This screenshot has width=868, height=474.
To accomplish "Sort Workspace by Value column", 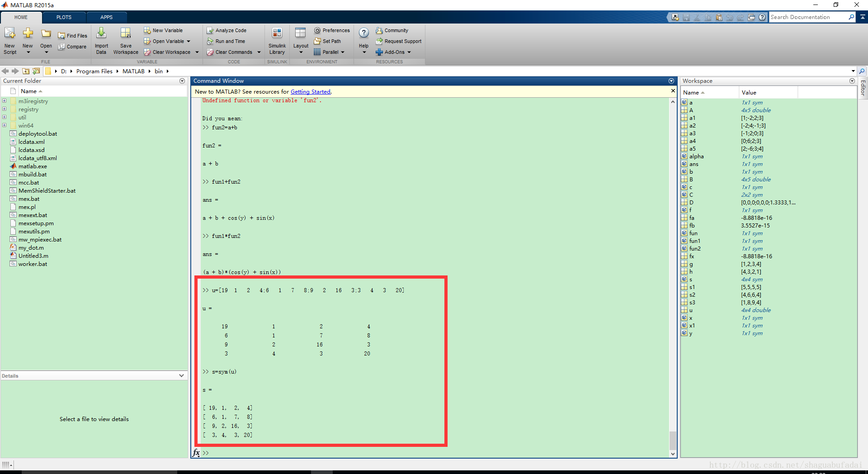I will 769,92.
